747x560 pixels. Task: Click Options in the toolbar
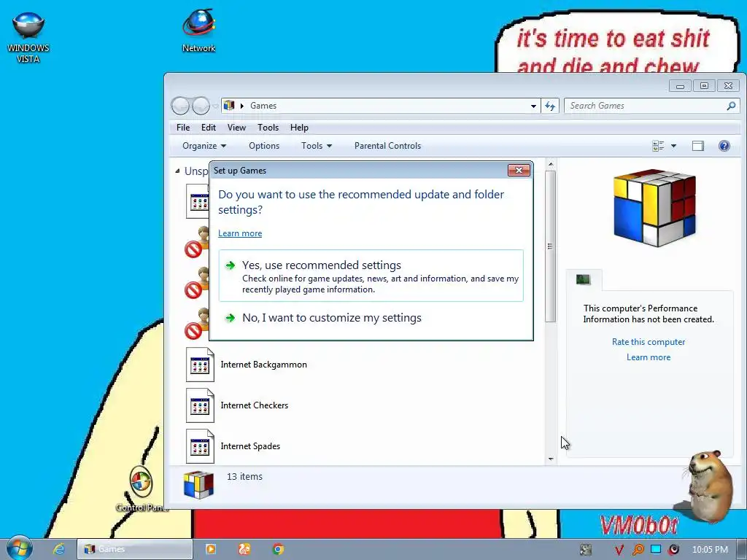[264, 146]
